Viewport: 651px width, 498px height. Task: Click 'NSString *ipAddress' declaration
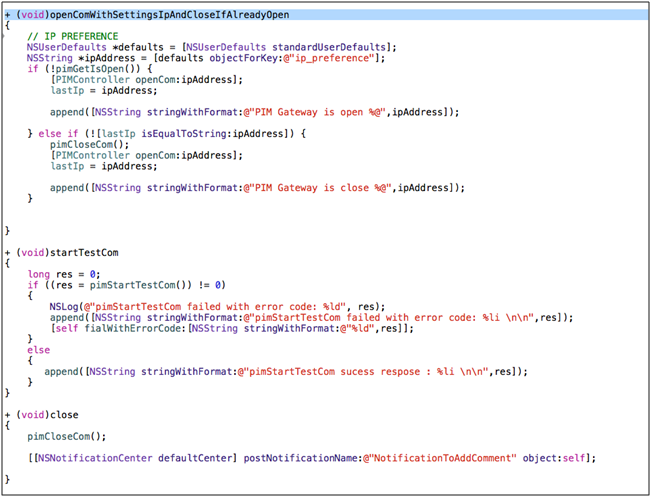click(x=81, y=58)
